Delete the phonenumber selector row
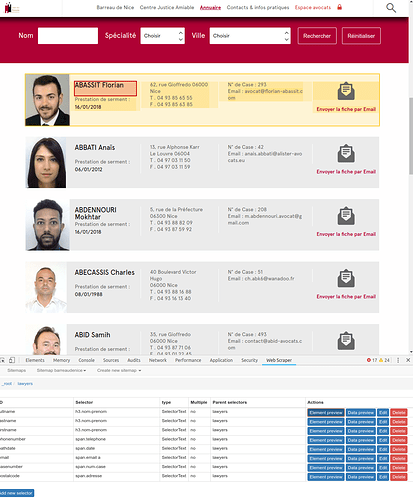 pos(399,440)
